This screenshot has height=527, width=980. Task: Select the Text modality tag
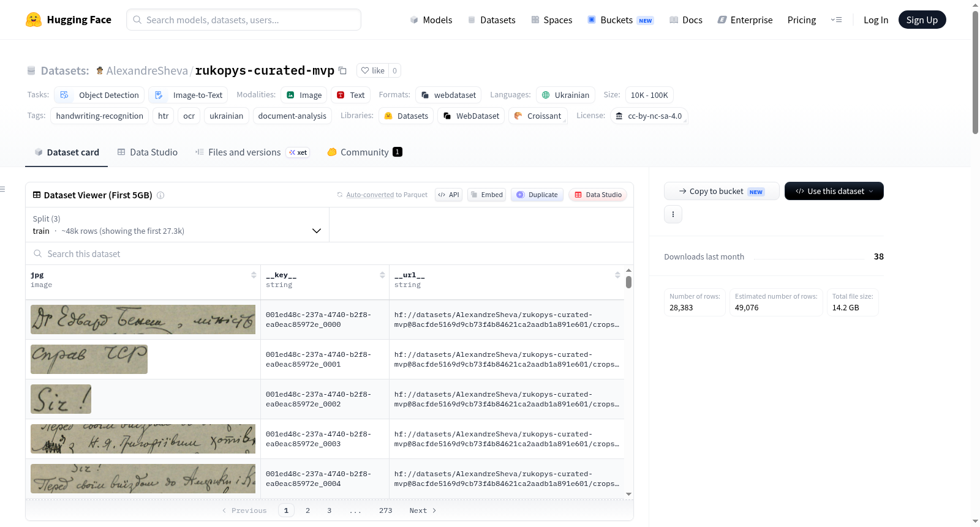(x=351, y=95)
